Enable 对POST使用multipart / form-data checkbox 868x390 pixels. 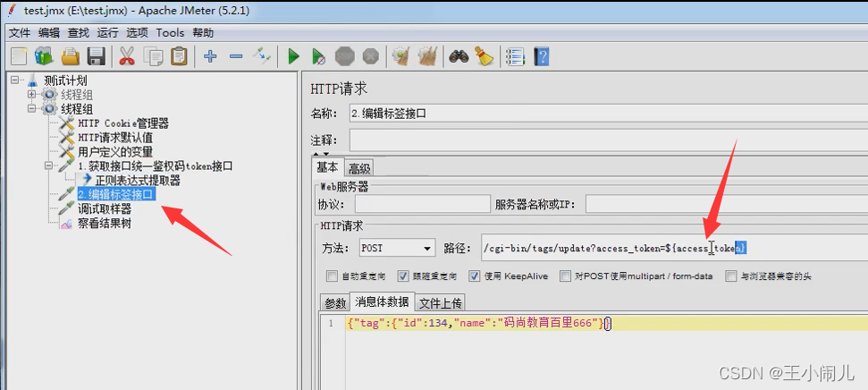(565, 276)
